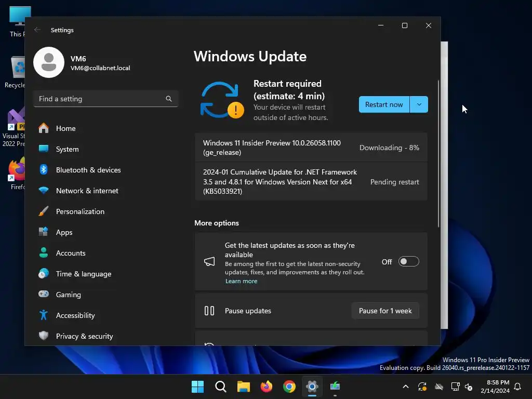Click the Find a setting search box
The image size is (532, 399).
tap(106, 99)
